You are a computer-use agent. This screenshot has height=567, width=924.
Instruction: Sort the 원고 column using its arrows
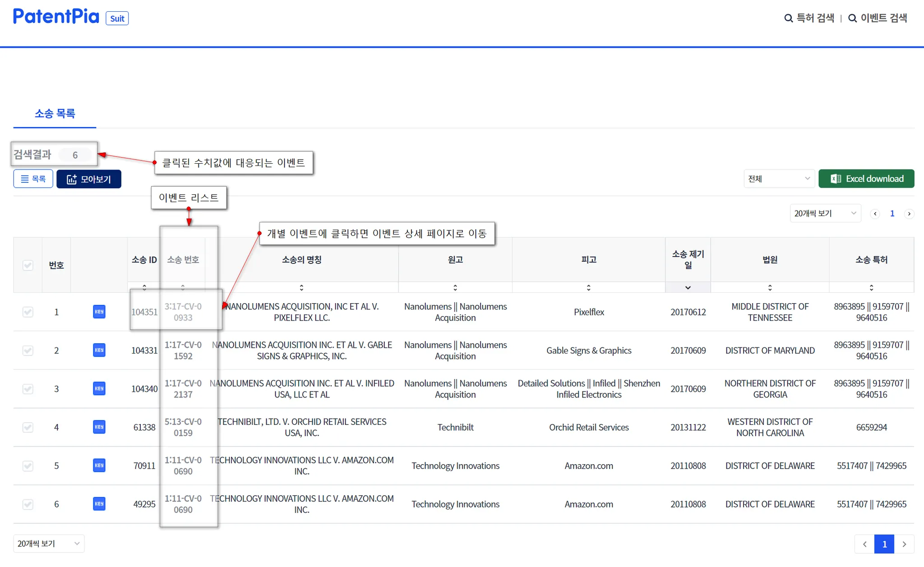pyautogui.click(x=455, y=287)
